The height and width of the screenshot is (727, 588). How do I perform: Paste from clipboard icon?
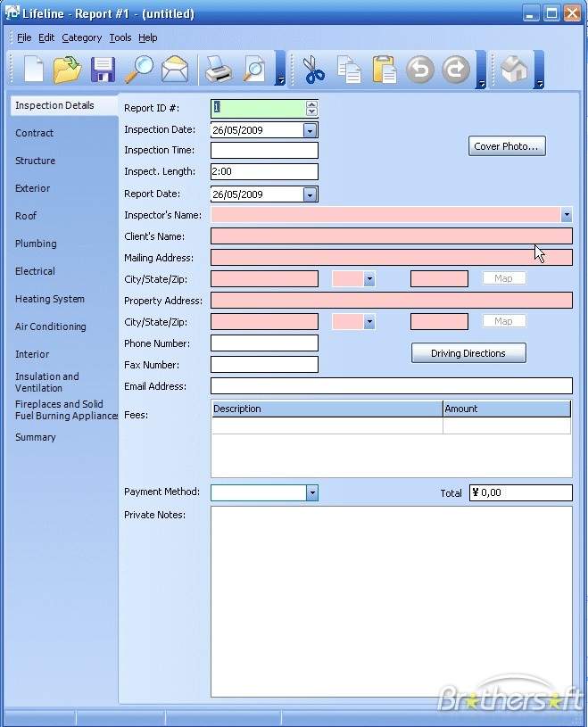385,70
